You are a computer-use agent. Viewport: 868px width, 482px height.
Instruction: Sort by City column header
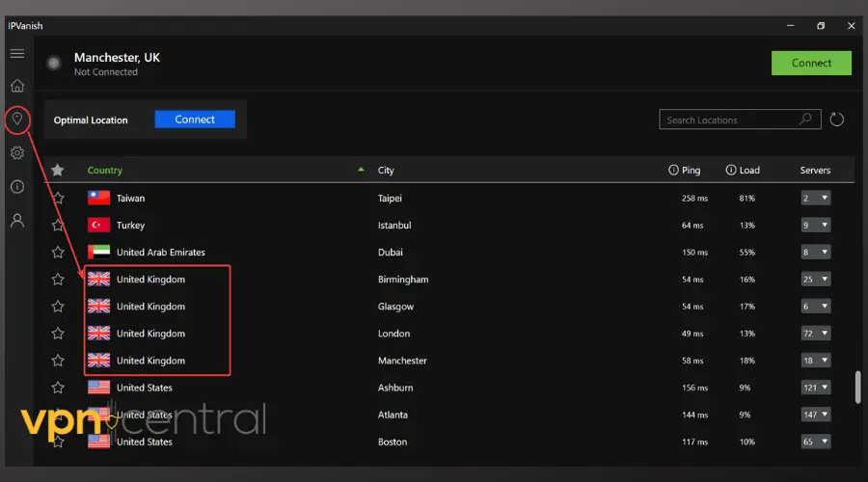click(386, 170)
